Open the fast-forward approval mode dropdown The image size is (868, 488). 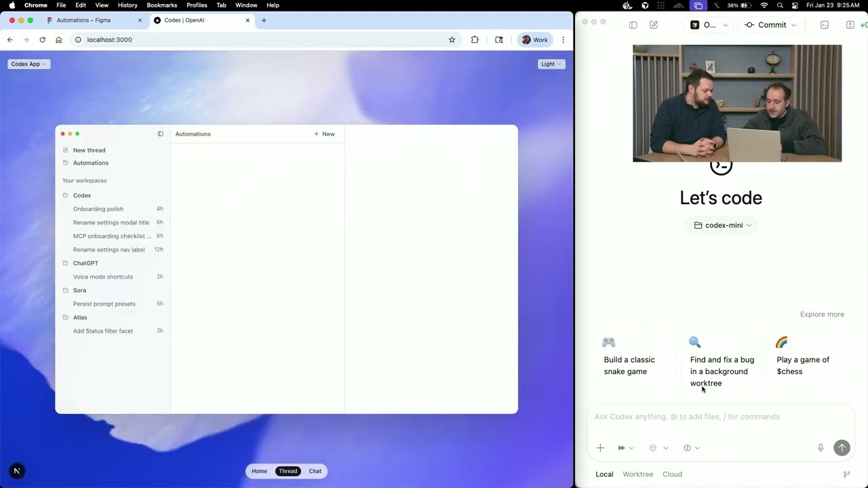point(626,448)
